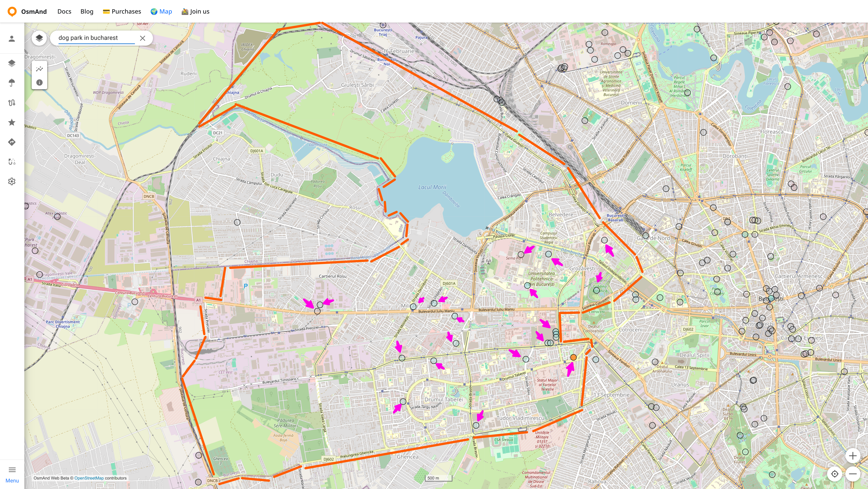This screenshot has height=489, width=868.
Task: Open the Docs navigation item
Action: [x=64, y=12]
